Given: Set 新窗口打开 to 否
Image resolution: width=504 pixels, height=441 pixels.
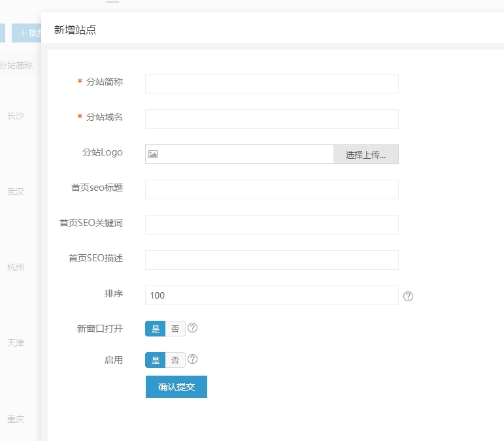Looking at the screenshot, I should [175, 329].
